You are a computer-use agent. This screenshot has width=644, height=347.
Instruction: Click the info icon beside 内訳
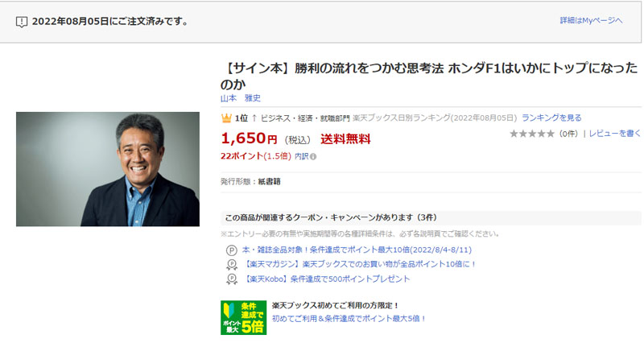click(x=313, y=157)
